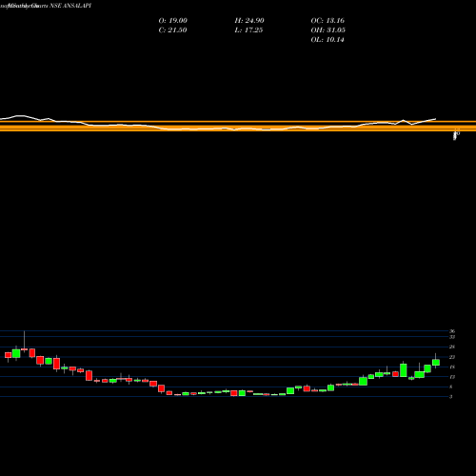
Task: Select the high value H: 24.90
Action: [249, 21]
